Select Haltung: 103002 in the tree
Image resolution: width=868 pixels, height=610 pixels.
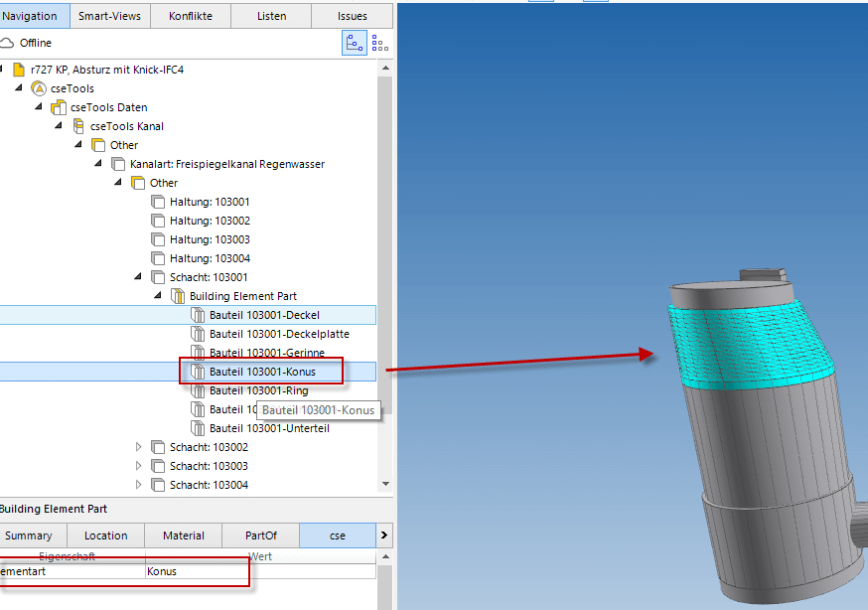(210, 221)
